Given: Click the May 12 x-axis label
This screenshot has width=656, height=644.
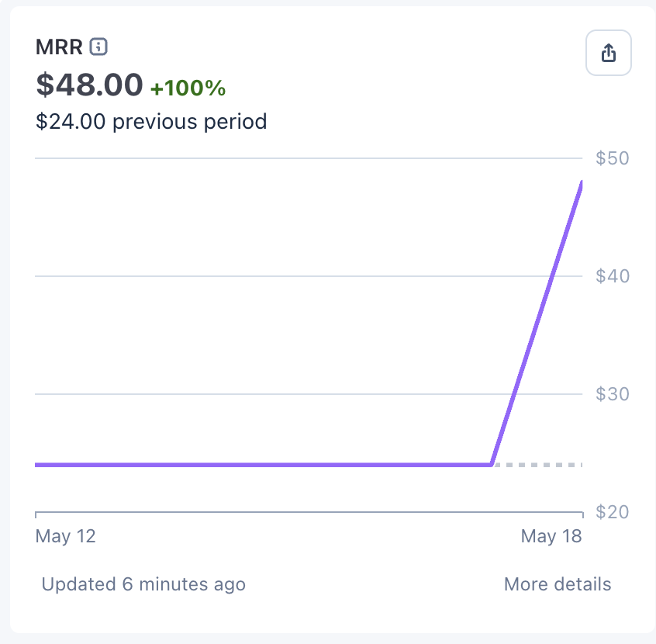Looking at the screenshot, I should point(66,536).
